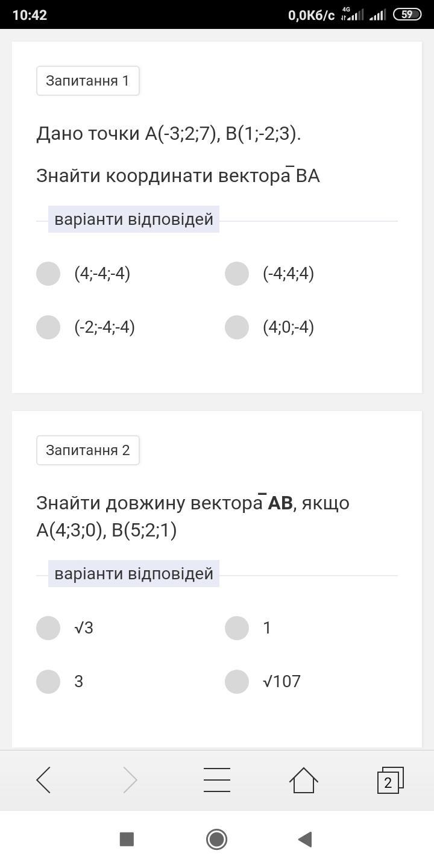Pick answer 3 for question 2

[x=48, y=682]
